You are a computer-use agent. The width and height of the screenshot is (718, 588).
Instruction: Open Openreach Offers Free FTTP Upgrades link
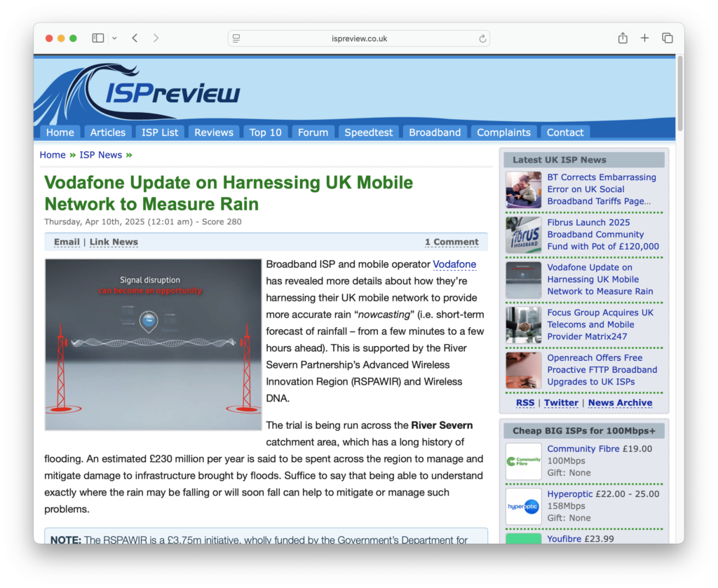(602, 370)
